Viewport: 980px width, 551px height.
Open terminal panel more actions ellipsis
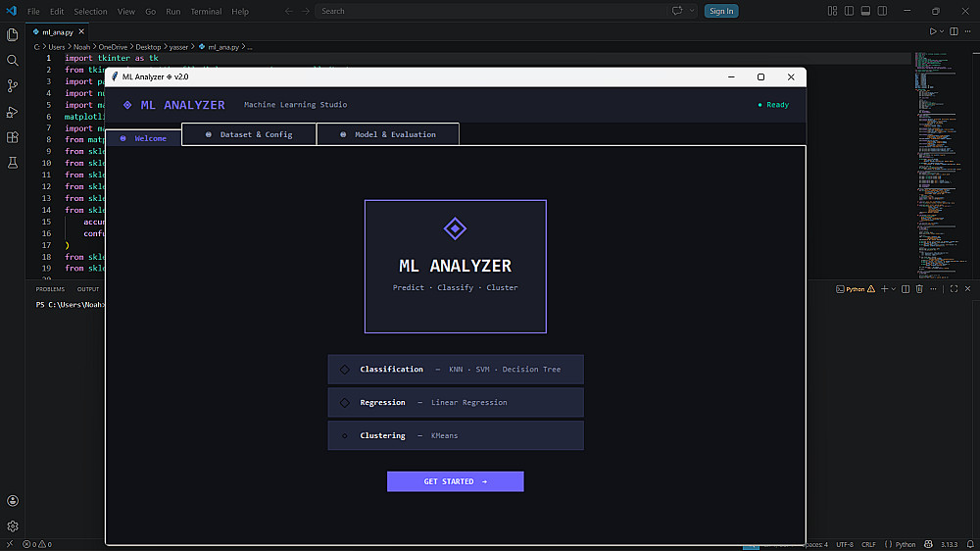coord(933,289)
